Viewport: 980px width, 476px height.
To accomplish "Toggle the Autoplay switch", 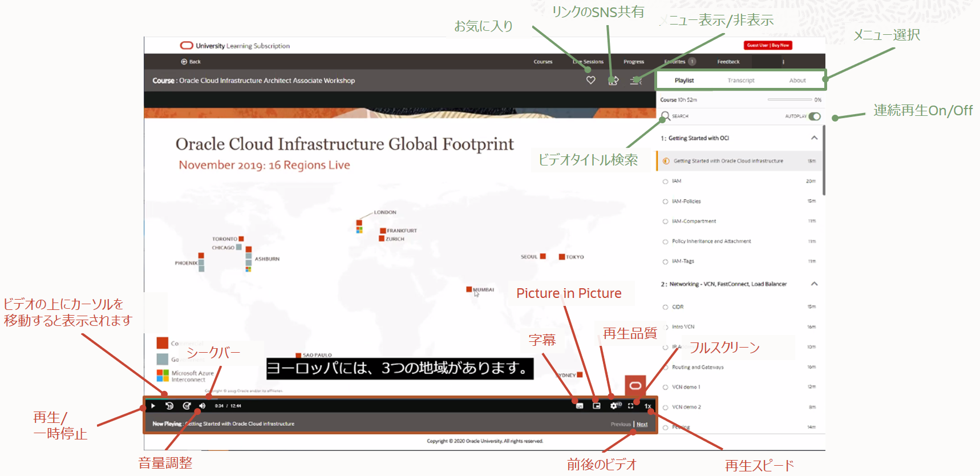I will pos(815,116).
